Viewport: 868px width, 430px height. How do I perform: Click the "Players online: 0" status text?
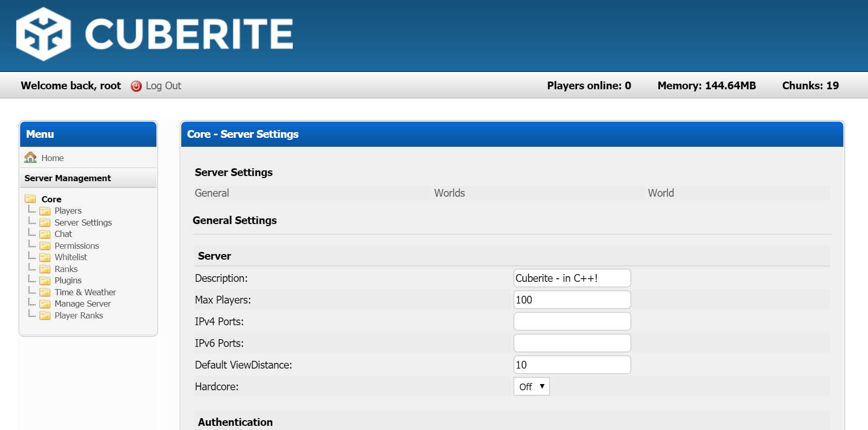[589, 86]
